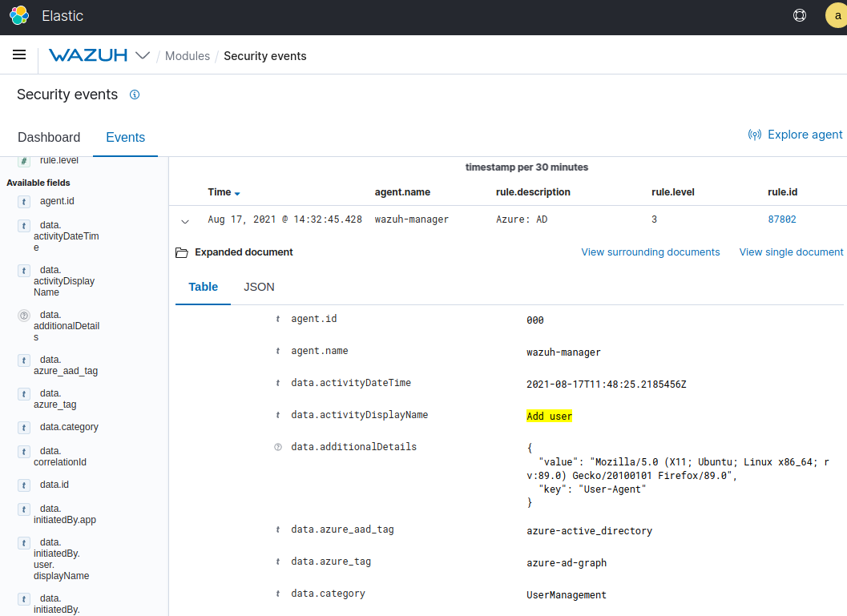
Task: Click the rule id 87802 link
Action: point(783,219)
